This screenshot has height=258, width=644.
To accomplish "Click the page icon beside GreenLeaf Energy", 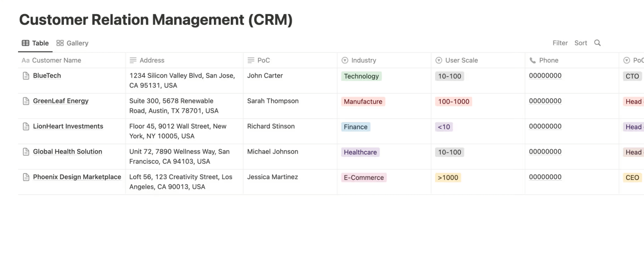I will click(25, 101).
